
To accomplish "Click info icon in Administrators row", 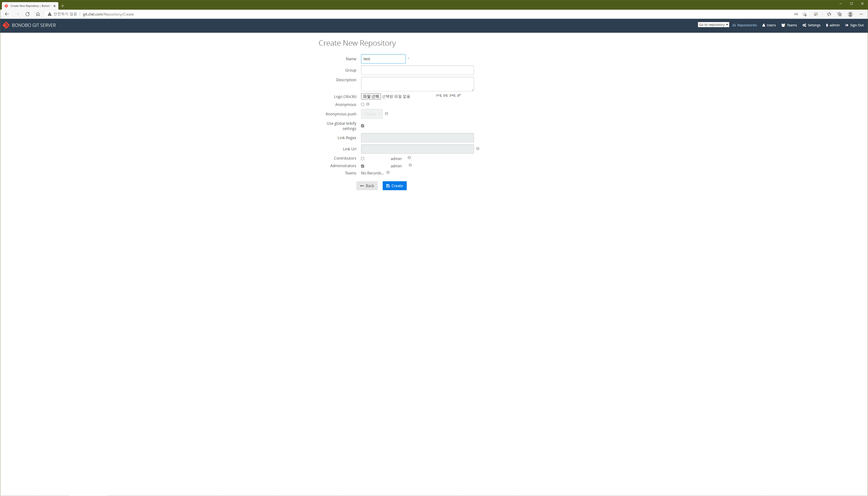I will pos(410,165).
